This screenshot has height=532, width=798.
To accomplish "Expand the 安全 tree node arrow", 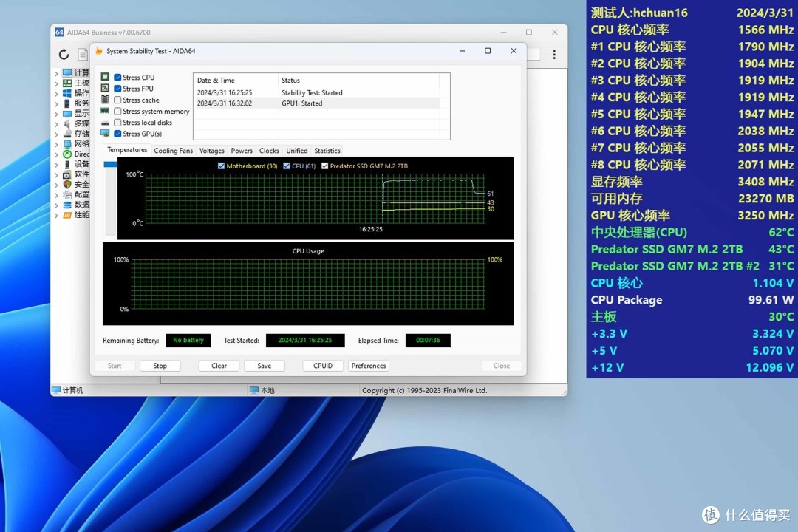I will [x=56, y=185].
